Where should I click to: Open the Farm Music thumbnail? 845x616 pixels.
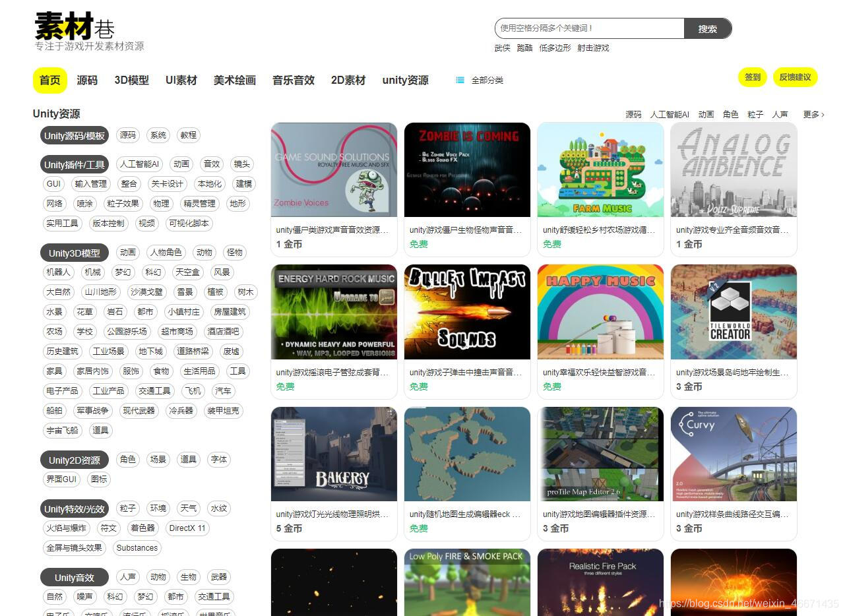click(x=601, y=169)
